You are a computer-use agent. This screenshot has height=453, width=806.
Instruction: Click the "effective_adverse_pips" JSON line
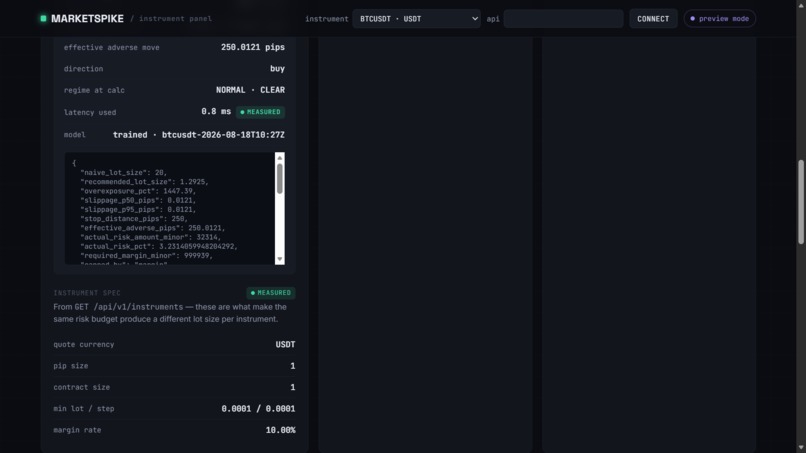(x=152, y=228)
